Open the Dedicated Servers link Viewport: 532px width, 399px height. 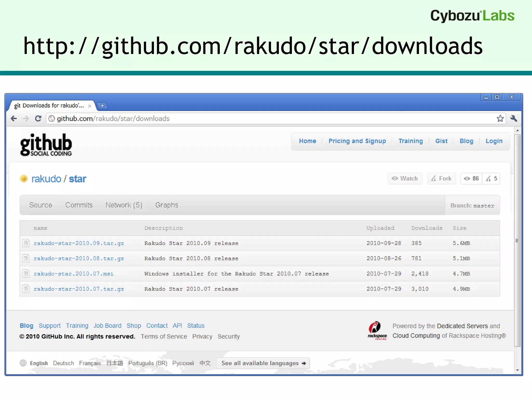coord(462,326)
